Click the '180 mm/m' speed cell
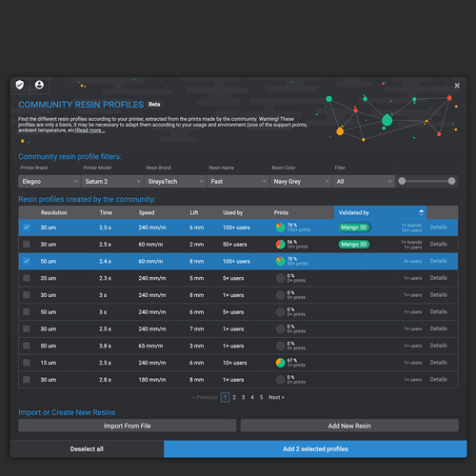476x476 pixels. (152, 380)
